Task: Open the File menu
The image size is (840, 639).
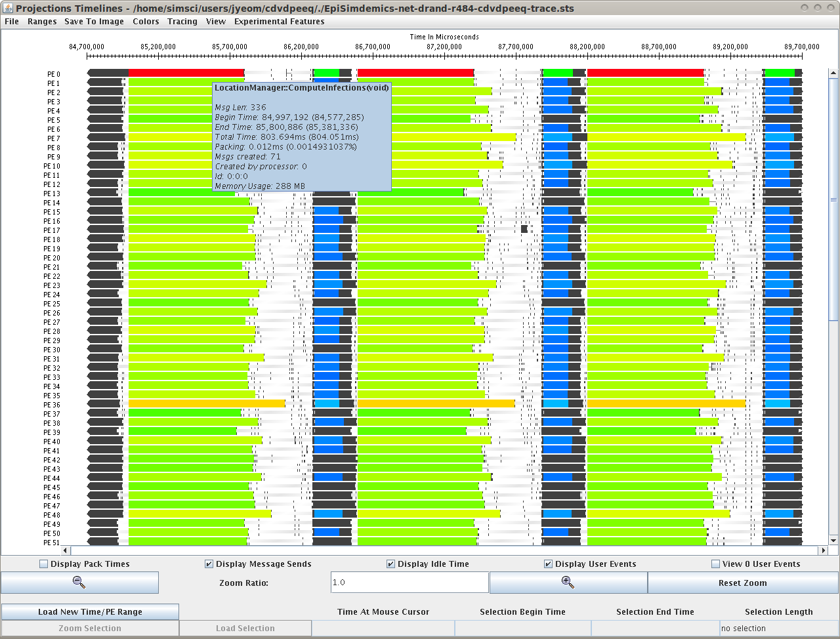Action: (12, 22)
